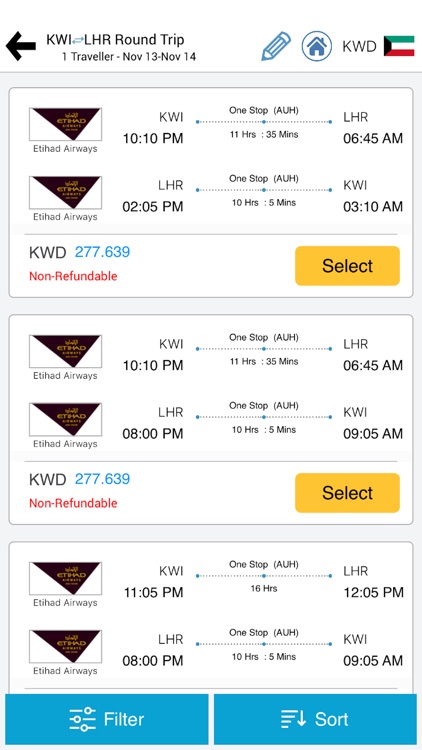Tap the second card's 277.639 price
422x750 pixels.
pos(102,479)
